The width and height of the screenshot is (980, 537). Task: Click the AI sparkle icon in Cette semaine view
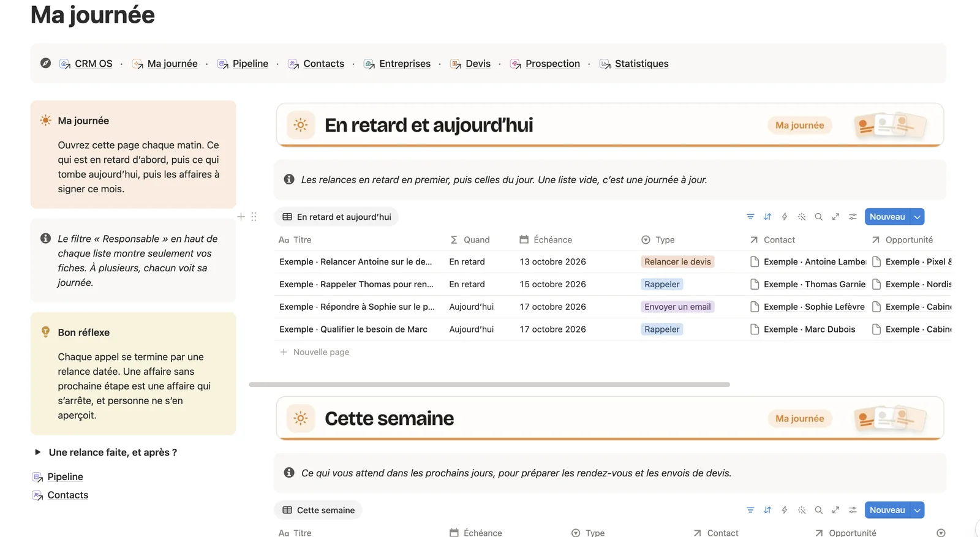click(x=802, y=510)
